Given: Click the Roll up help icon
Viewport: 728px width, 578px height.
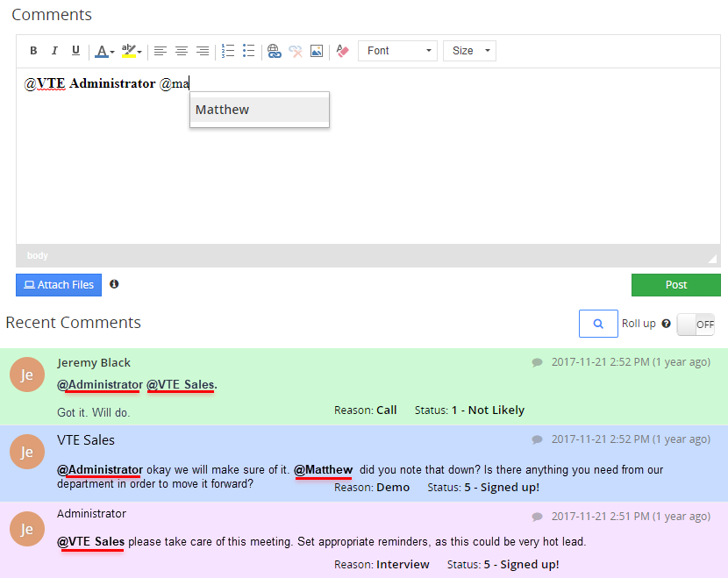Looking at the screenshot, I should [667, 324].
